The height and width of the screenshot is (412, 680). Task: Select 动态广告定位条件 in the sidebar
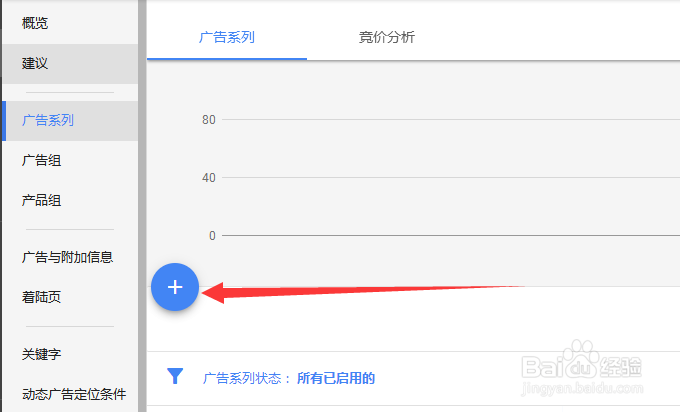[x=74, y=394]
